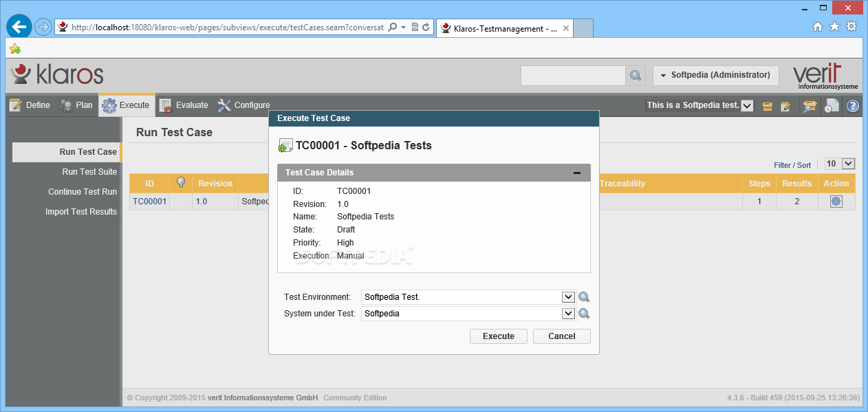Click the browser address bar URL field
This screenshot has height=412, width=868.
tap(227, 28)
